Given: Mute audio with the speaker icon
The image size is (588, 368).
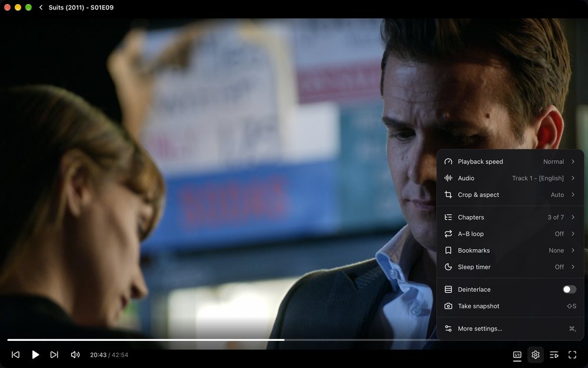Looking at the screenshot, I should click(x=75, y=355).
